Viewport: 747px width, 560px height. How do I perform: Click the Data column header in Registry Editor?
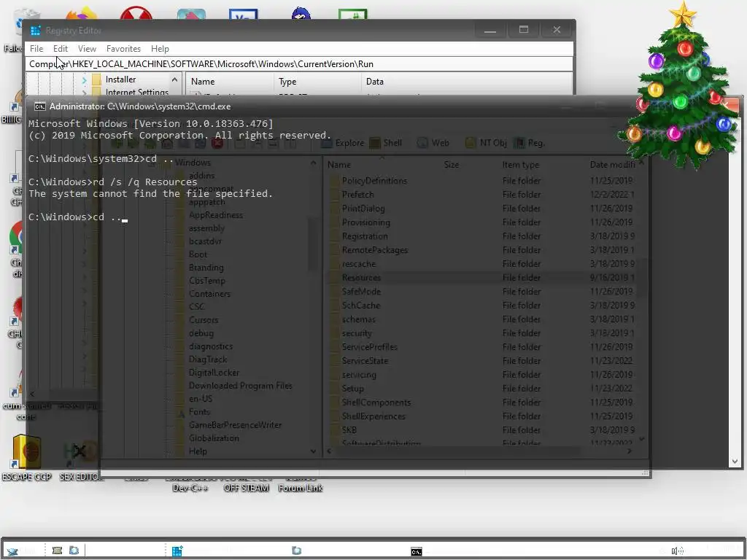point(375,82)
